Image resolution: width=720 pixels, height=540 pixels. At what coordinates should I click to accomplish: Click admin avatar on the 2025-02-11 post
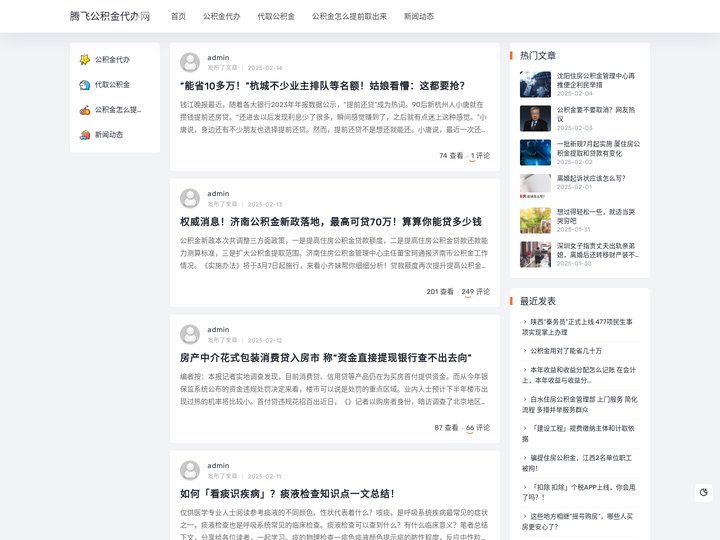pos(190,470)
